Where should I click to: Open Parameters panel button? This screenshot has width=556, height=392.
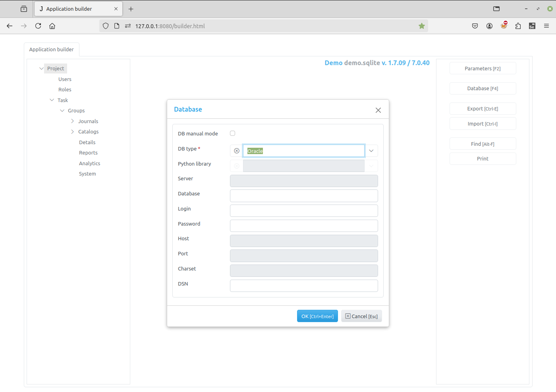pos(483,68)
